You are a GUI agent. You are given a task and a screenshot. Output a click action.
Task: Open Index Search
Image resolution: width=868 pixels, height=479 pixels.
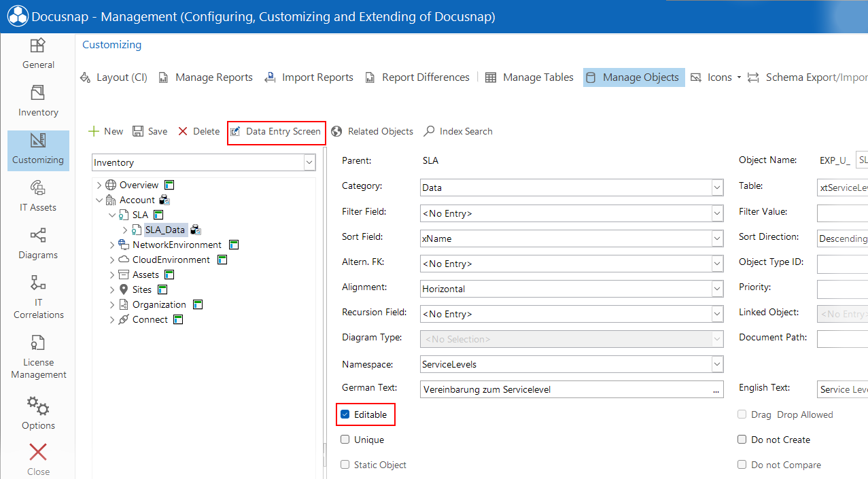pos(458,131)
